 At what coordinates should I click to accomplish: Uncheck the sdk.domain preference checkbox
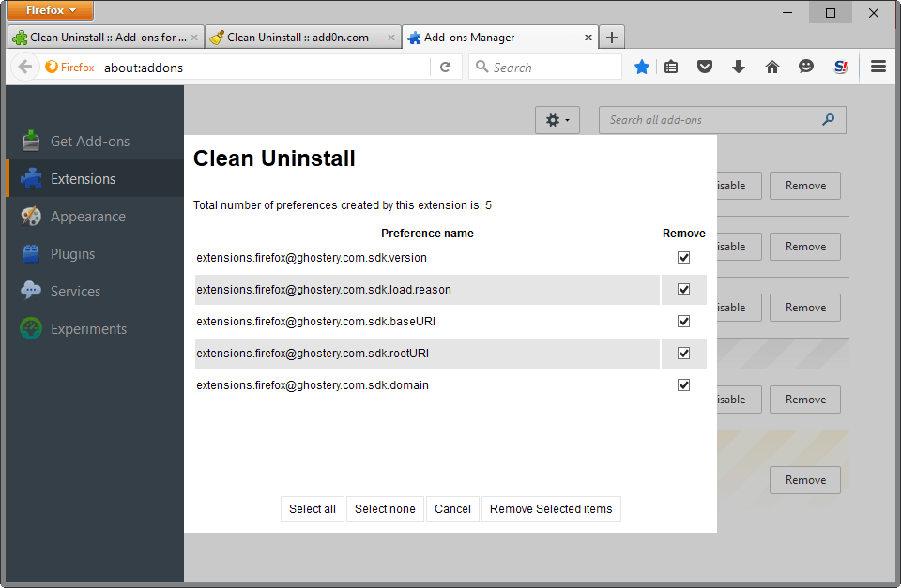684,384
